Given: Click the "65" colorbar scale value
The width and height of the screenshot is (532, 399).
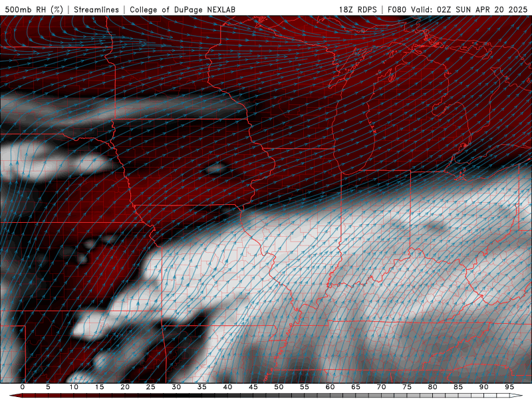Looking at the screenshot, I should [356, 387].
